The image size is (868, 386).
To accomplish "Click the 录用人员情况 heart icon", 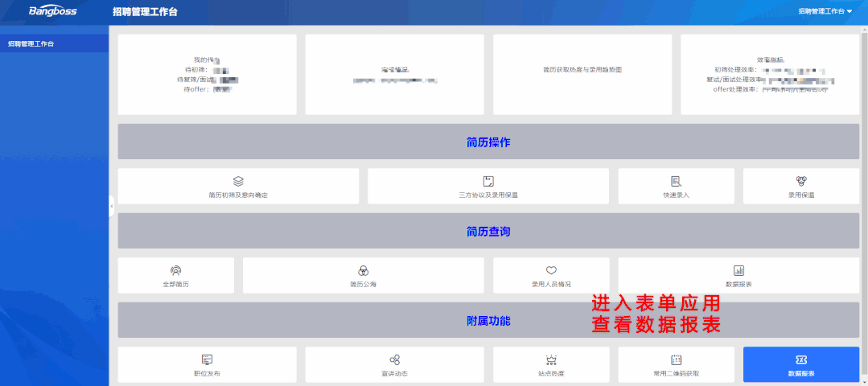I will point(551,271).
